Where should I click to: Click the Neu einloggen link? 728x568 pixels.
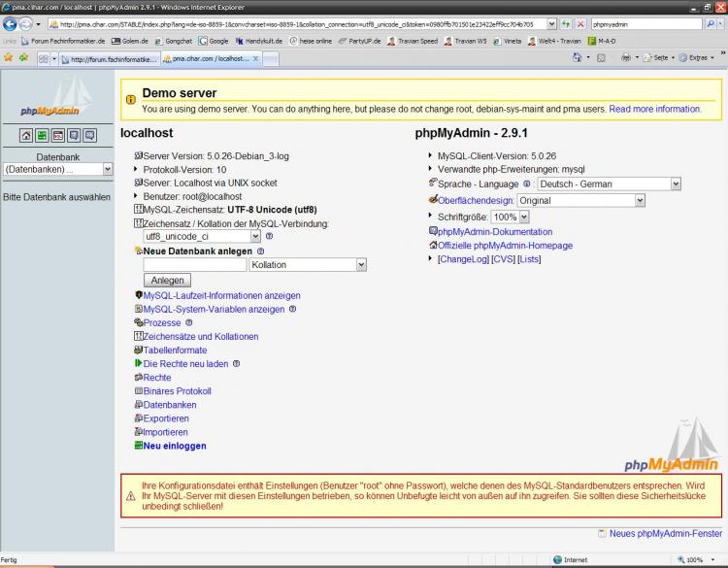175,446
